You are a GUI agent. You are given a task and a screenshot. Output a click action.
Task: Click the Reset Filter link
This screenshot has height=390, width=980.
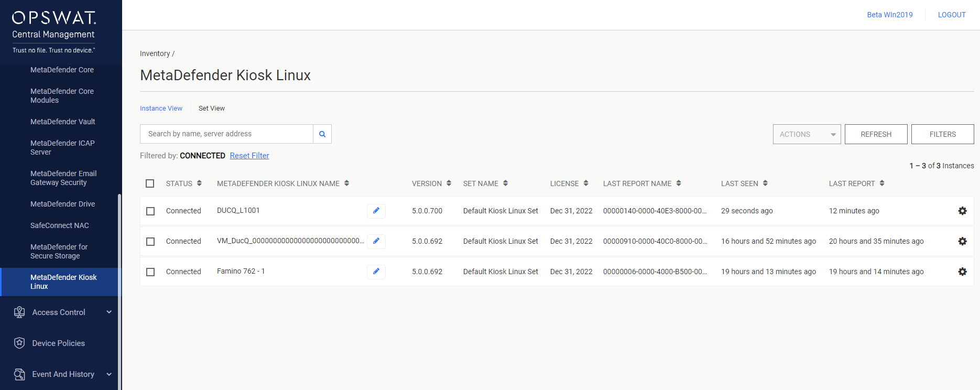(249, 156)
